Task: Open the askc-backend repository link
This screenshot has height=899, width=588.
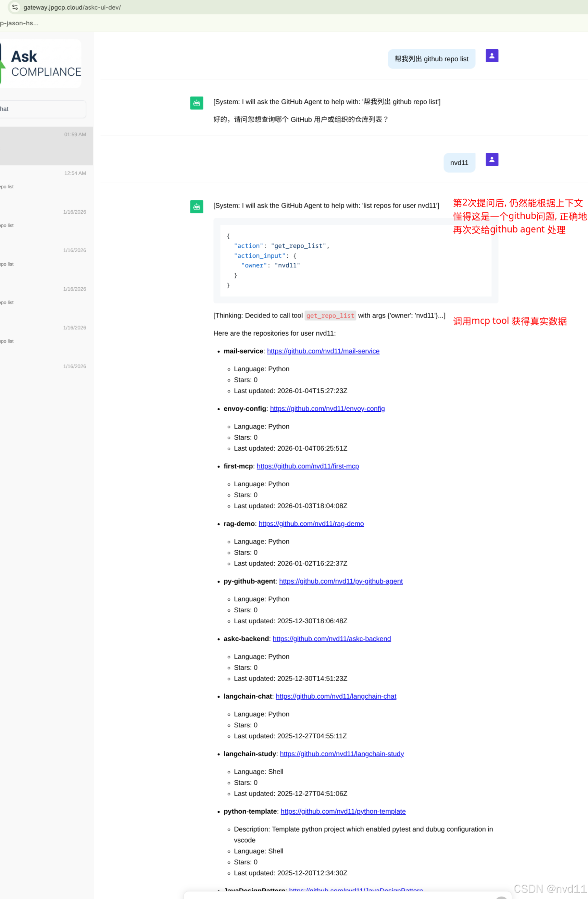Action: [331, 639]
